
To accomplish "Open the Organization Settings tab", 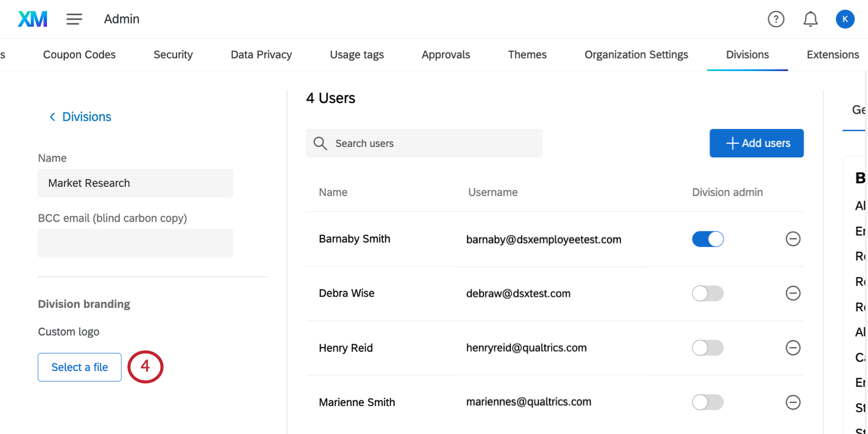I will [x=636, y=55].
